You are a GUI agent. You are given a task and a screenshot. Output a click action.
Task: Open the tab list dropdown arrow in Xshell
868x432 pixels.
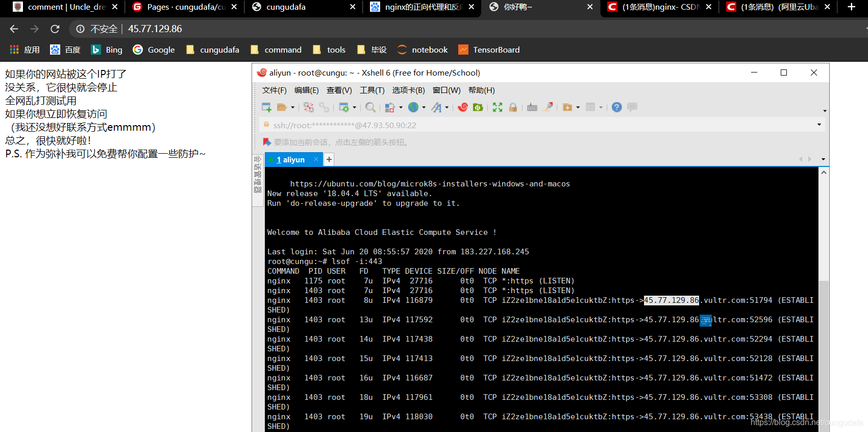[x=823, y=159]
